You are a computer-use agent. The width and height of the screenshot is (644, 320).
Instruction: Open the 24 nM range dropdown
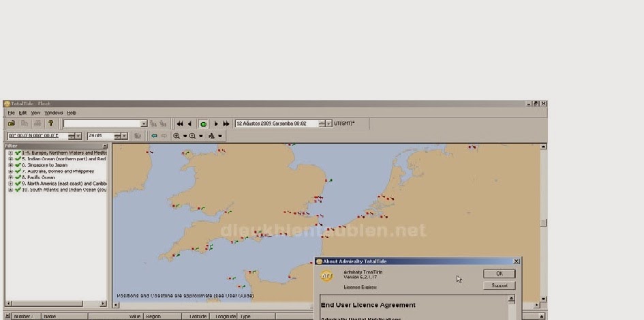(125, 136)
